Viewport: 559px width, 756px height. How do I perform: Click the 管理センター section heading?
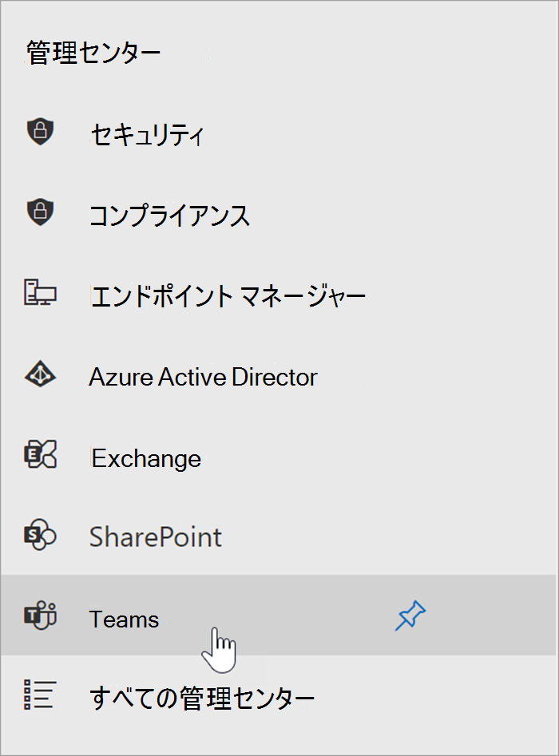click(93, 53)
